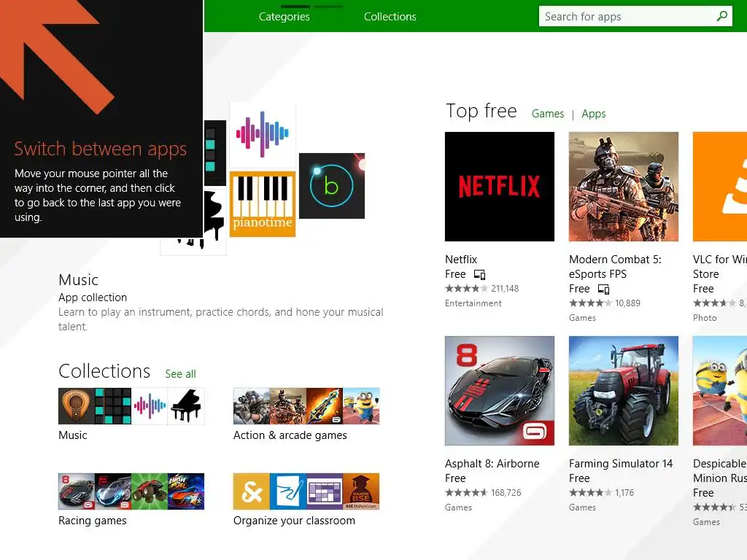Click grand piano icon in Music collection

click(186, 406)
